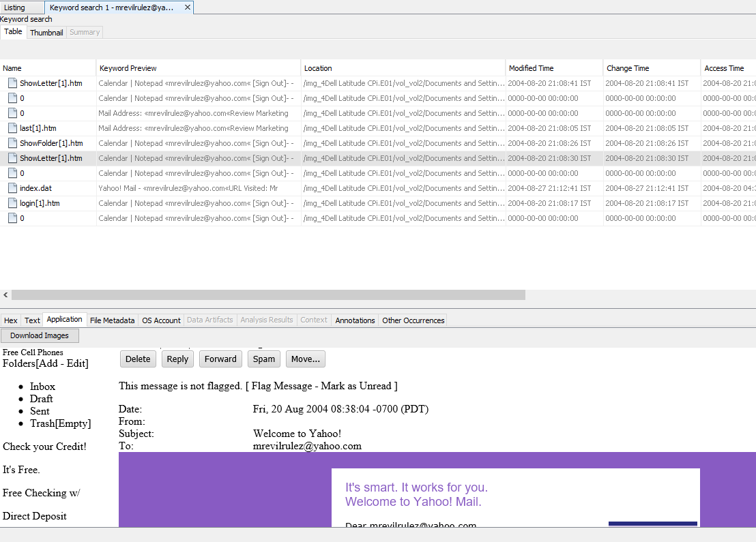Image resolution: width=756 pixels, height=542 pixels.
Task: Click file icon of login[1].htm row
Action: point(12,203)
